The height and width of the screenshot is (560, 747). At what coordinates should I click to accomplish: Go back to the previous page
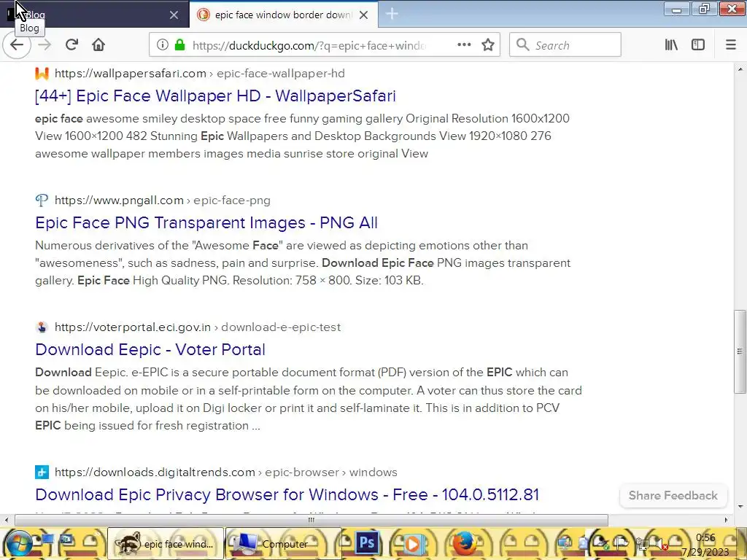[17, 45]
